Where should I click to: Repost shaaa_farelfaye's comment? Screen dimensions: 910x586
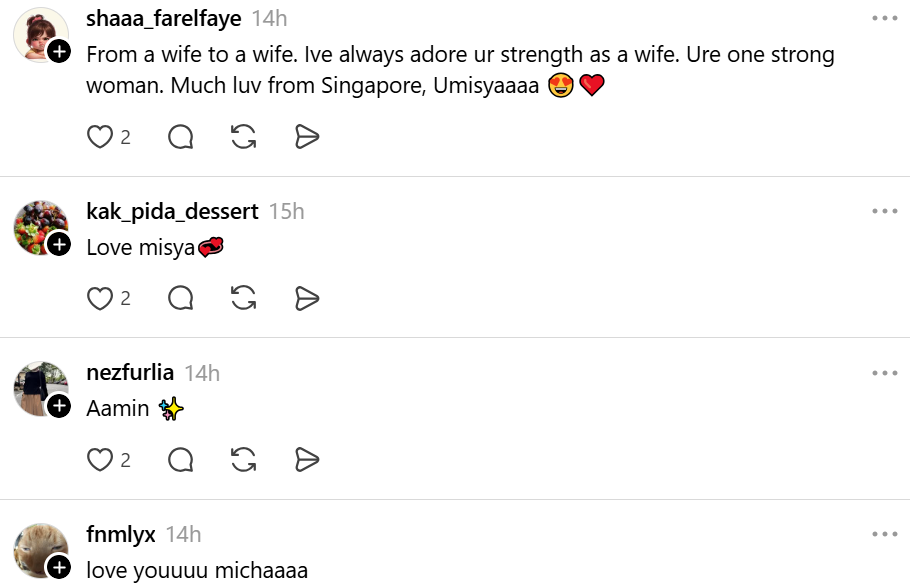[243, 138]
